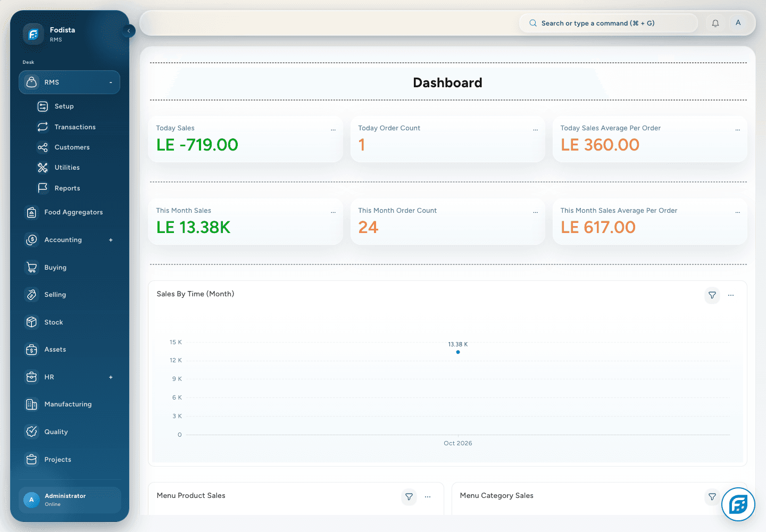Viewport: 766px width, 532px height.
Task: Expand the Accounting menu with plus
Action: click(111, 240)
